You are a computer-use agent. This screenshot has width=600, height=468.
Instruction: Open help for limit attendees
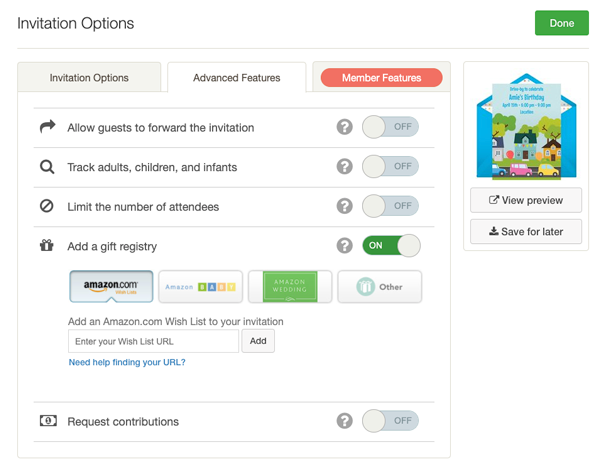pos(344,207)
